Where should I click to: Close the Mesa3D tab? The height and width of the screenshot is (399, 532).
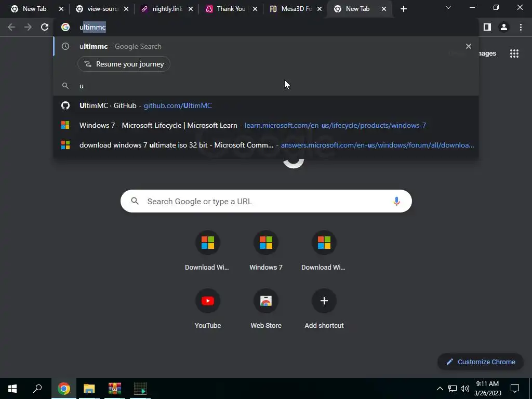320,9
